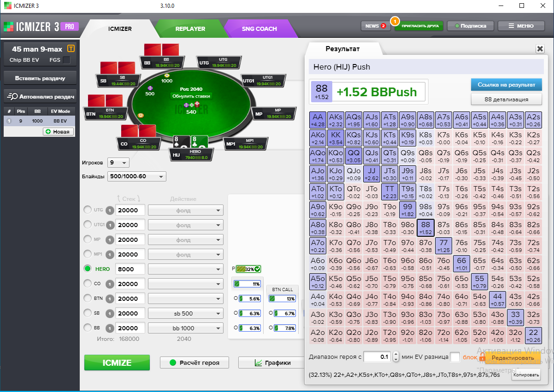The image size is (554, 392).
Task: Copy the range with Копировать
Action: click(526, 374)
